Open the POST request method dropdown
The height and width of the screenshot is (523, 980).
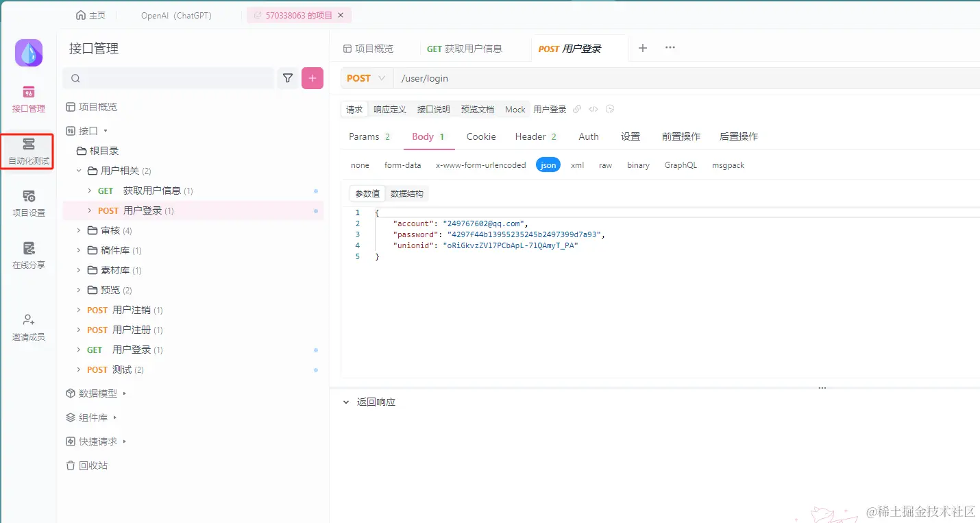367,78
